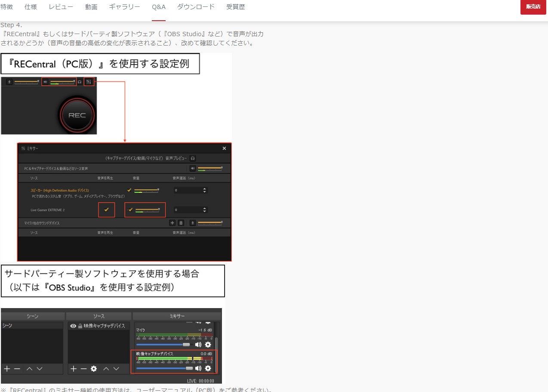Image resolution: width=548 pixels, height=392 pixels.
Task: Click LIVE: 00:00:00 status in OBS
Action: coord(200,381)
